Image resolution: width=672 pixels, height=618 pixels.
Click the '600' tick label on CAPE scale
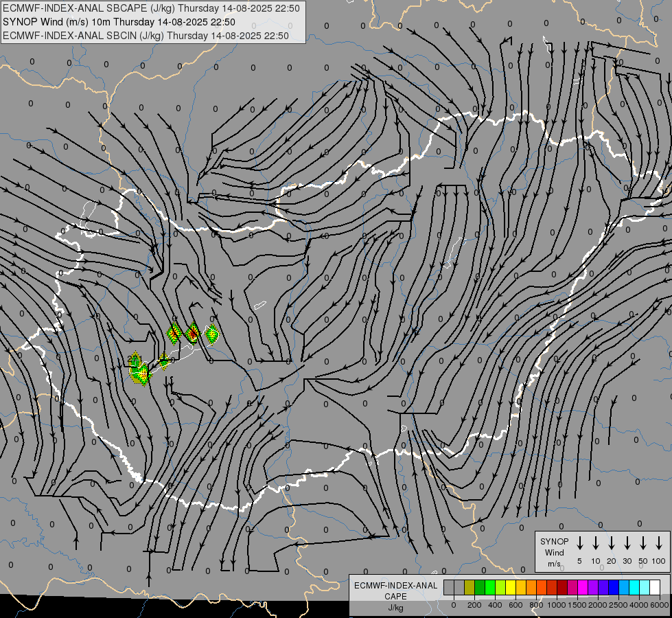(515, 605)
